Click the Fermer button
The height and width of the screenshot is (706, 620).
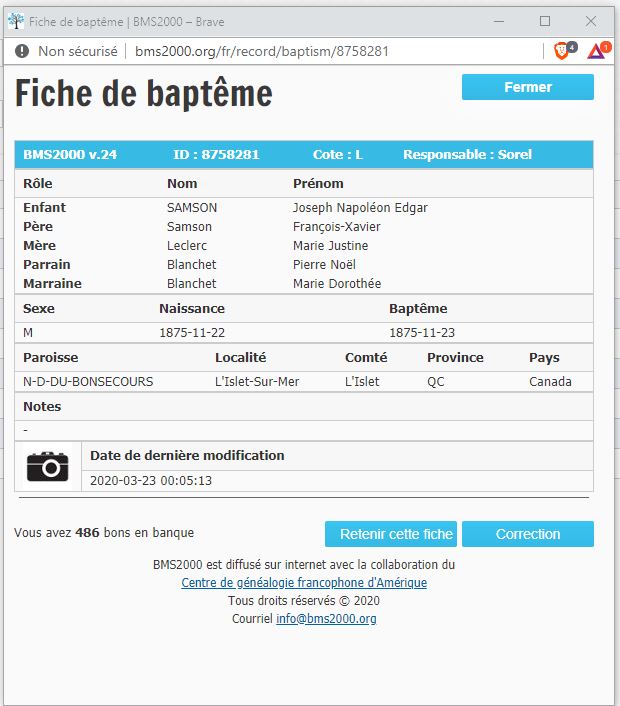528,87
